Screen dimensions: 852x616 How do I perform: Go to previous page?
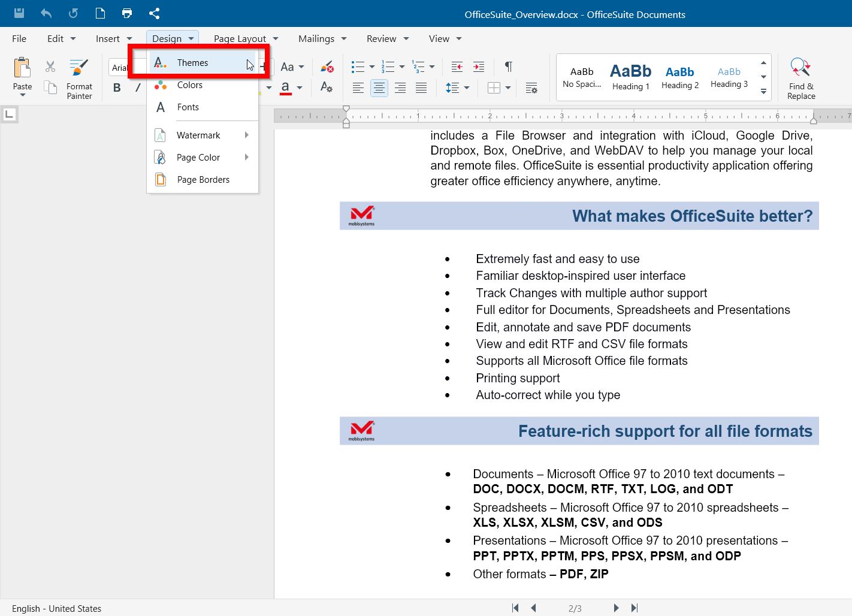point(533,608)
